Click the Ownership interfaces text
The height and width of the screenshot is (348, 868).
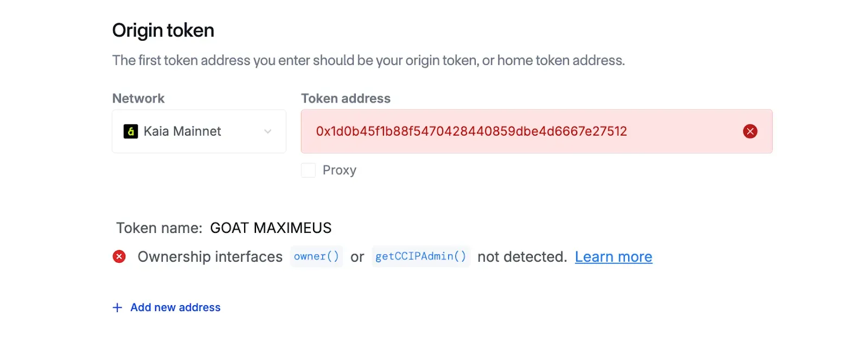pos(210,257)
